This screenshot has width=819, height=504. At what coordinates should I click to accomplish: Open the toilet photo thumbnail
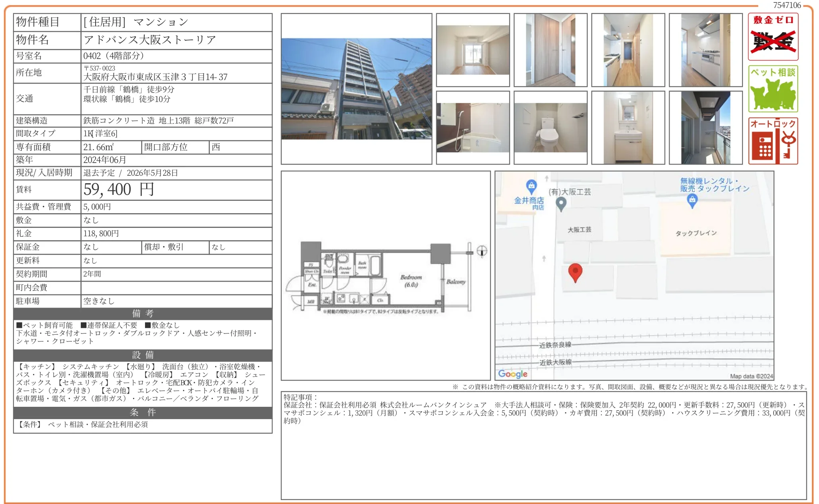coord(550,127)
